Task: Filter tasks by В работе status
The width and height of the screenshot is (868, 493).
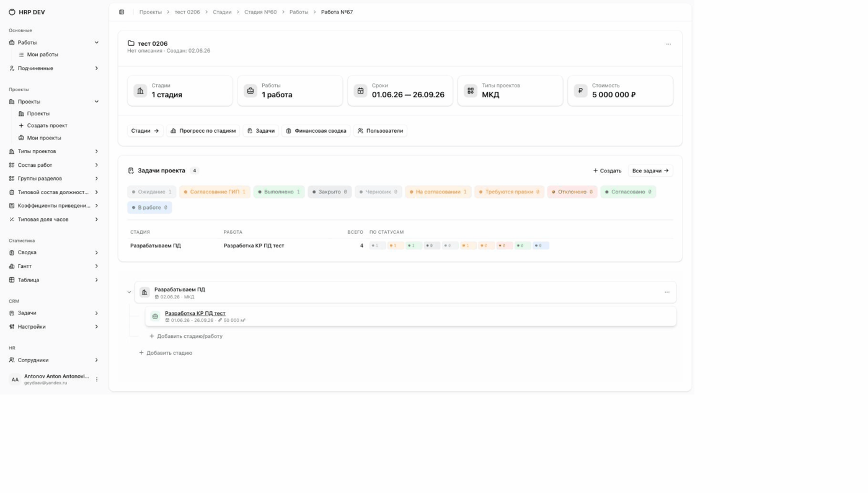Action: point(149,208)
